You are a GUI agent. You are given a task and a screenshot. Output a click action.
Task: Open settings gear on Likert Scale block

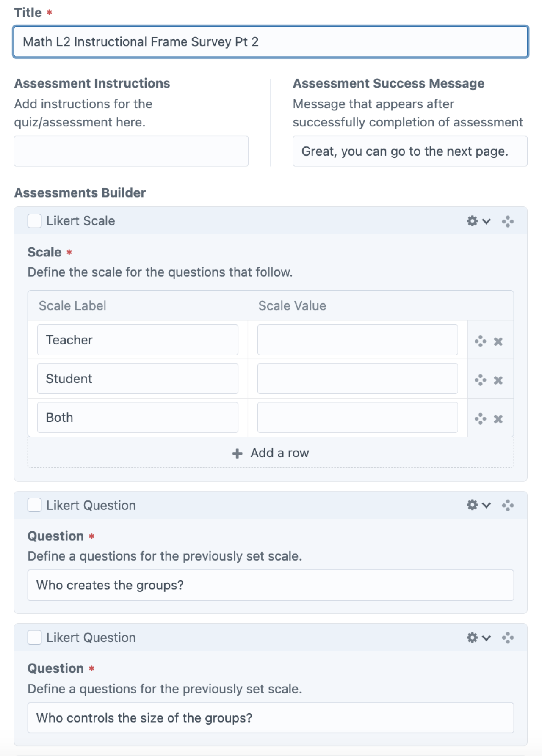click(x=472, y=221)
